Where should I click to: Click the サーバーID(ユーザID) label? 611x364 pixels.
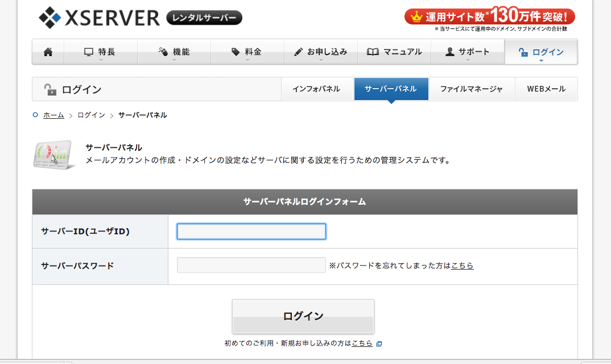pos(85,231)
